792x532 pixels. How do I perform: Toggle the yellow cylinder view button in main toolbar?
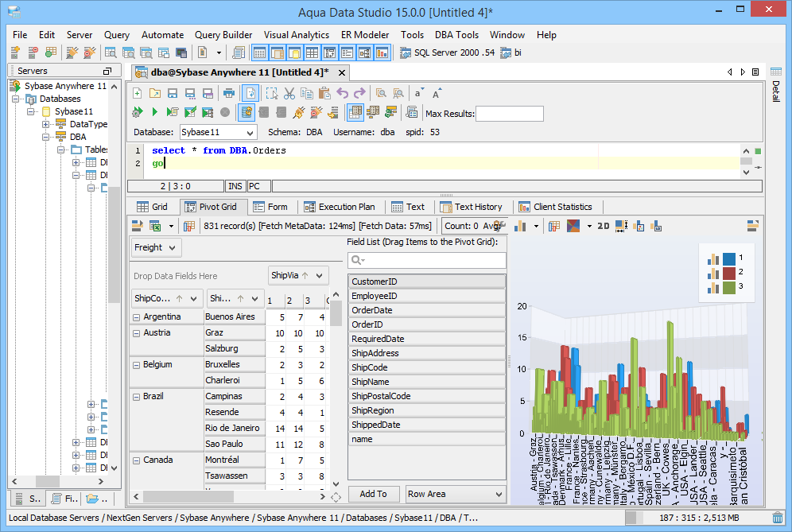tap(294, 52)
